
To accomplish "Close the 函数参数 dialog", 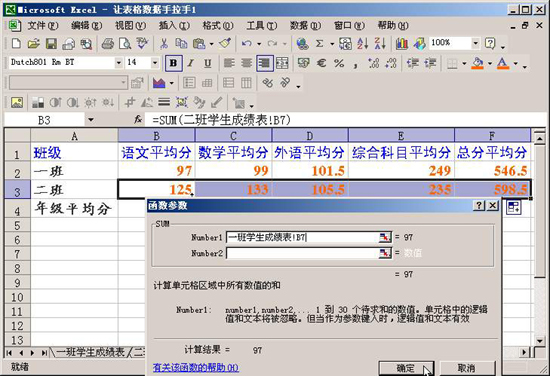I will 492,206.
